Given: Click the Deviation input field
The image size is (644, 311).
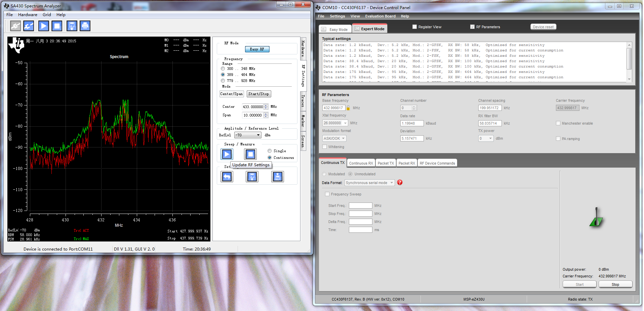Looking at the screenshot, I should 412,138.
